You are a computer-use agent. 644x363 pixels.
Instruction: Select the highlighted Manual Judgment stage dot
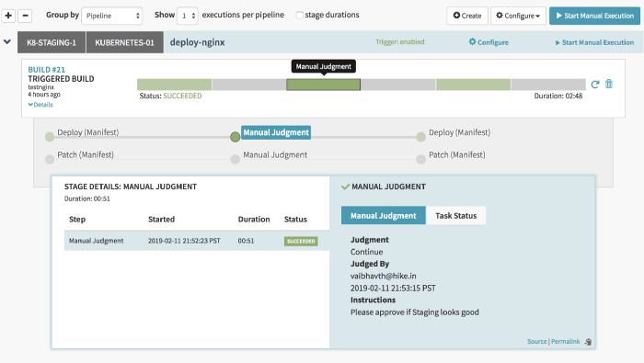click(235, 137)
